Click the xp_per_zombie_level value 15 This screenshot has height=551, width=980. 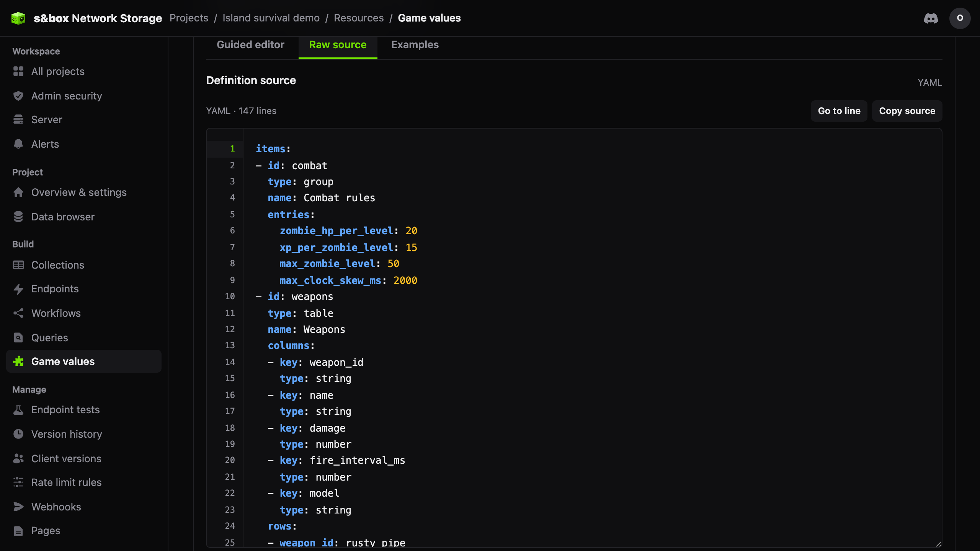(412, 248)
